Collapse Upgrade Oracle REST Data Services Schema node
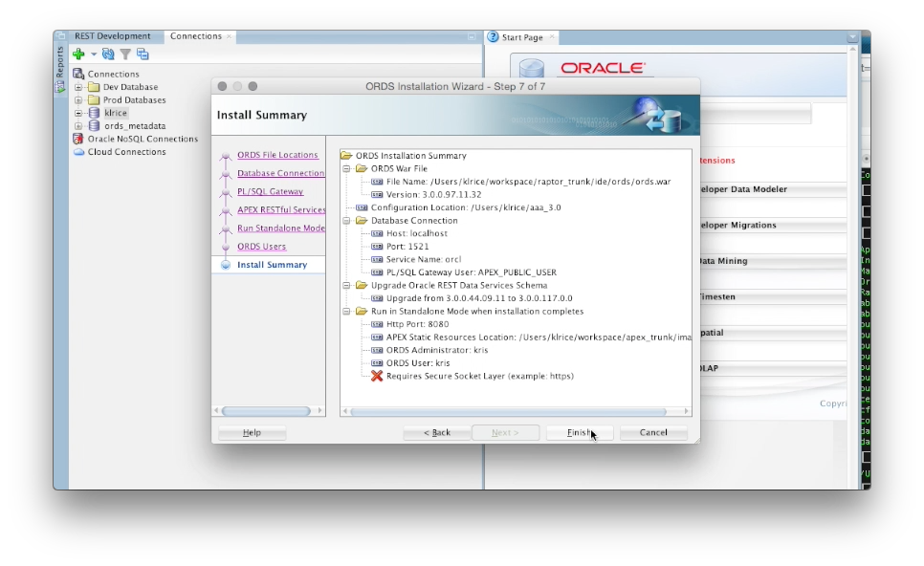 346,286
